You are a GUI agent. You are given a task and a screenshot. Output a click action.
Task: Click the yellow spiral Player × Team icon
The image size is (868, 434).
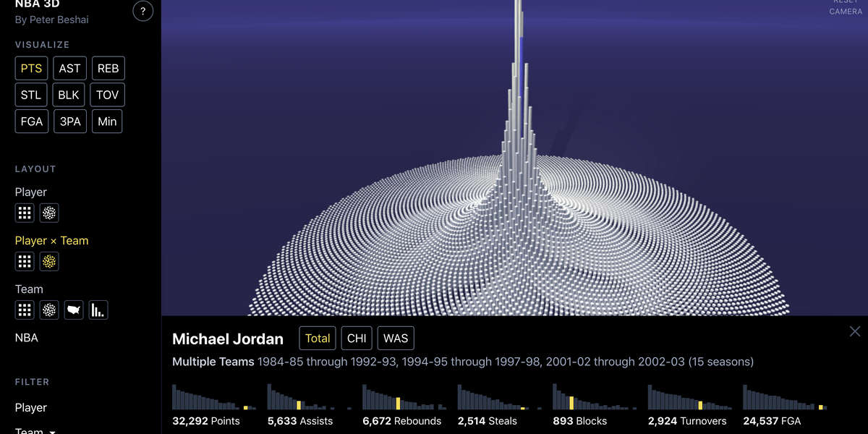coord(49,261)
